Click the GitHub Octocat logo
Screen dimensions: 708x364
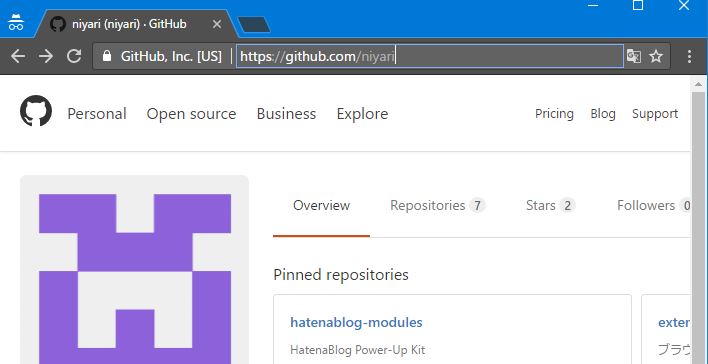point(36,111)
